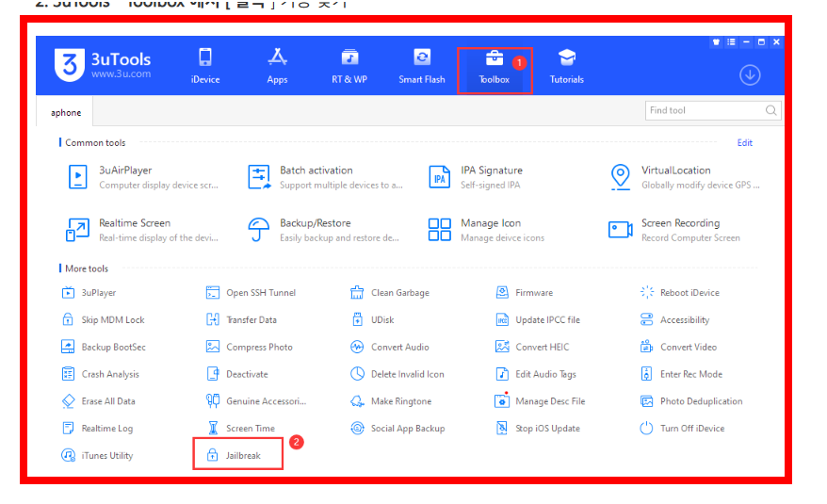Viewport: 827px width, 504px height.
Task: Open Photo Deduplication tool
Action: 691,401
